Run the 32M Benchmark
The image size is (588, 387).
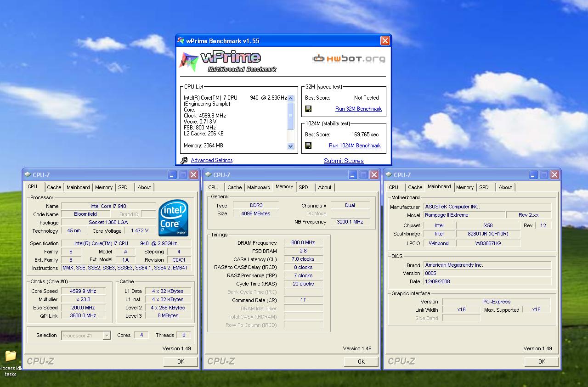click(358, 109)
